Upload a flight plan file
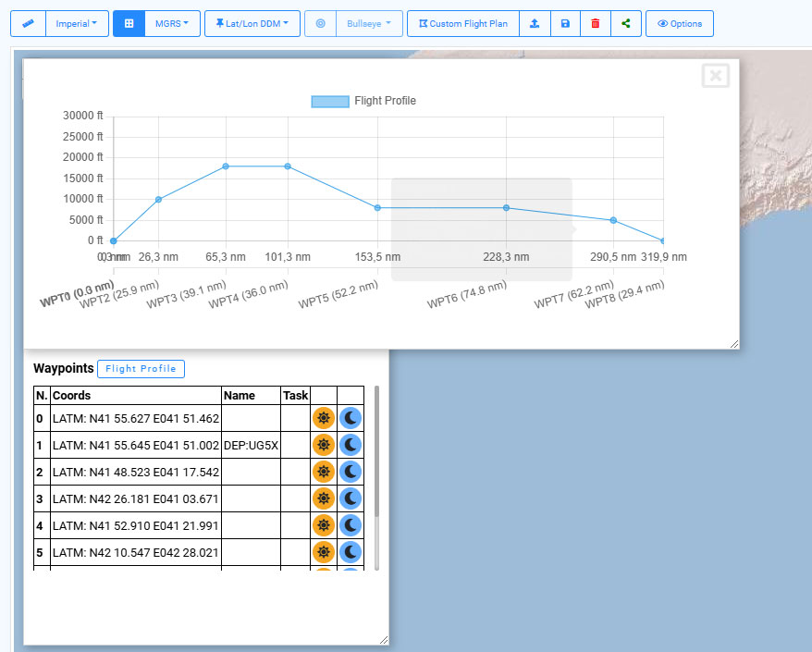The image size is (812, 652). tap(535, 23)
